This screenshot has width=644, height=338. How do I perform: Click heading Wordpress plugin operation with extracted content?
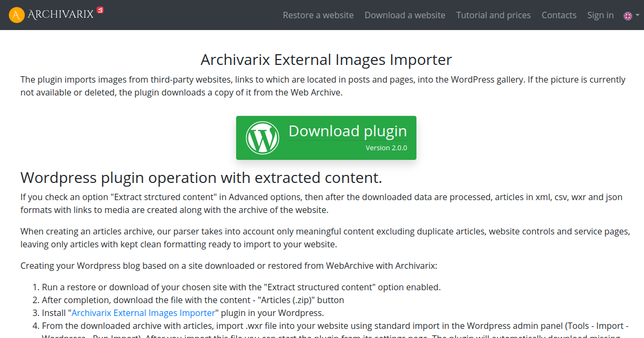click(x=201, y=178)
